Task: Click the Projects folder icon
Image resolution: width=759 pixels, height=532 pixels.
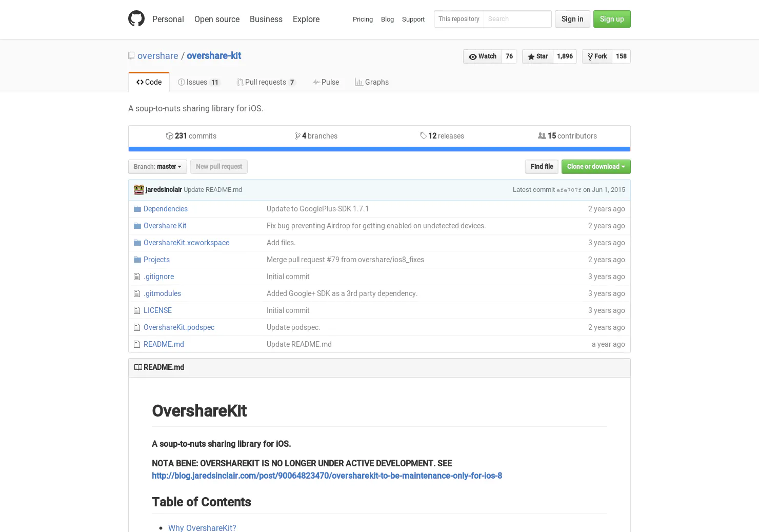Action: (x=137, y=260)
